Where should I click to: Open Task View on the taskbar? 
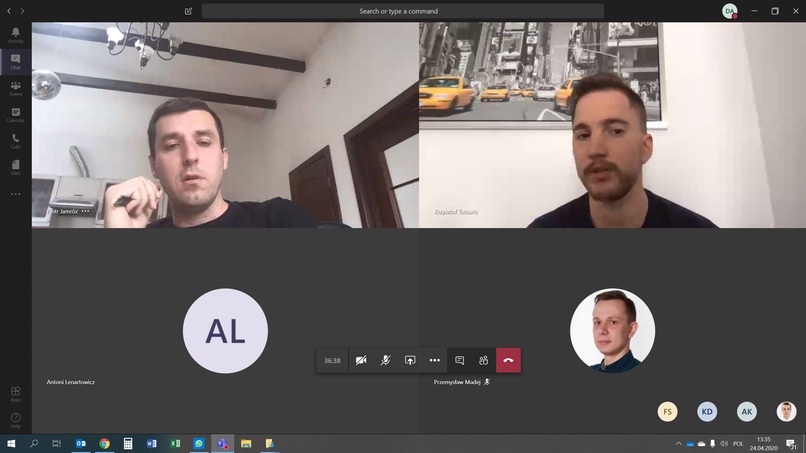pos(57,443)
